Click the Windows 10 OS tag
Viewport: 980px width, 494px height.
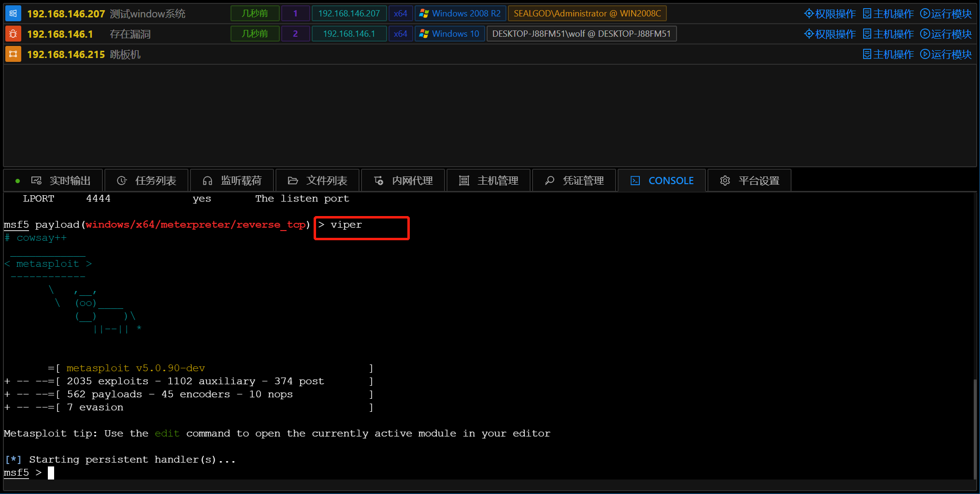pyautogui.click(x=450, y=34)
